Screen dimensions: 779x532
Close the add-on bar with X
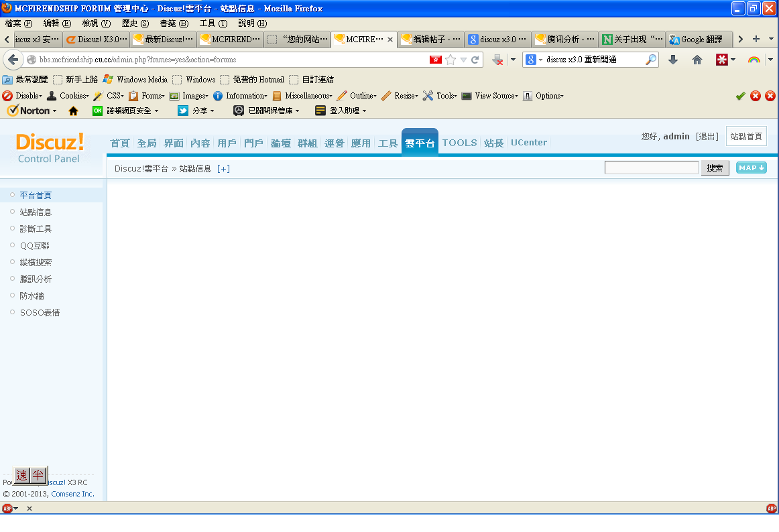tap(29, 508)
